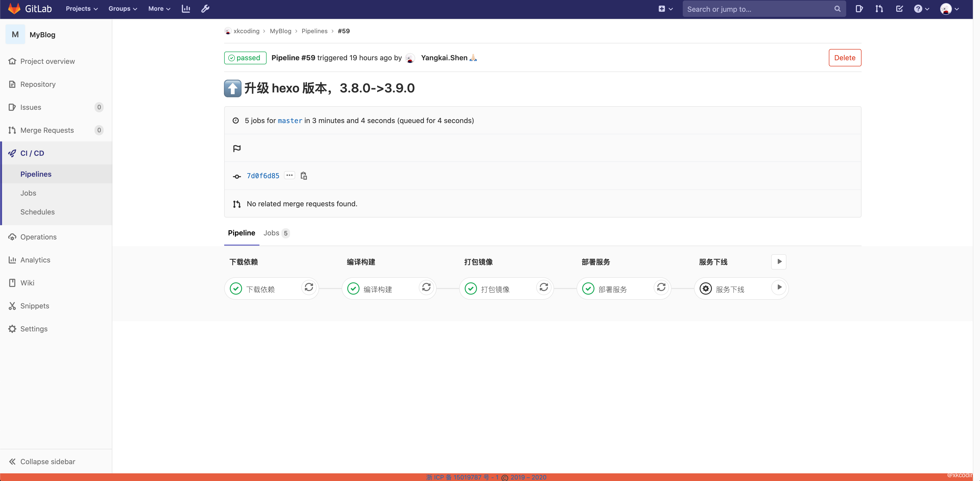
Task: Open the activity chart icon in navbar
Action: tap(186, 9)
